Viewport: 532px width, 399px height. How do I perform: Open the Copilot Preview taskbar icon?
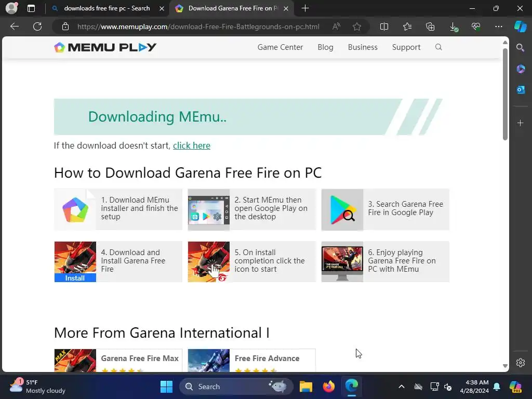pyautogui.click(x=515, y=387)
